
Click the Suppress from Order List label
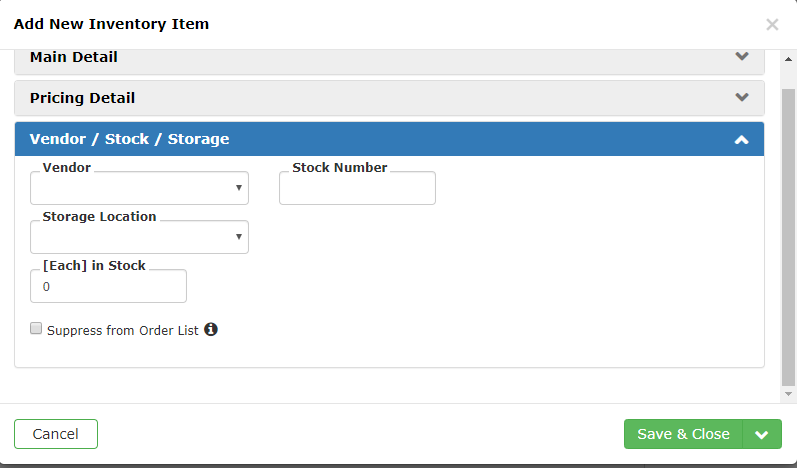coord(122,330)
